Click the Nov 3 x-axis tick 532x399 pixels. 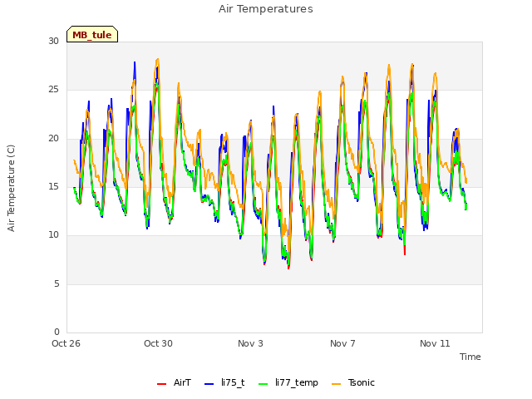click(x=250, y=343)
